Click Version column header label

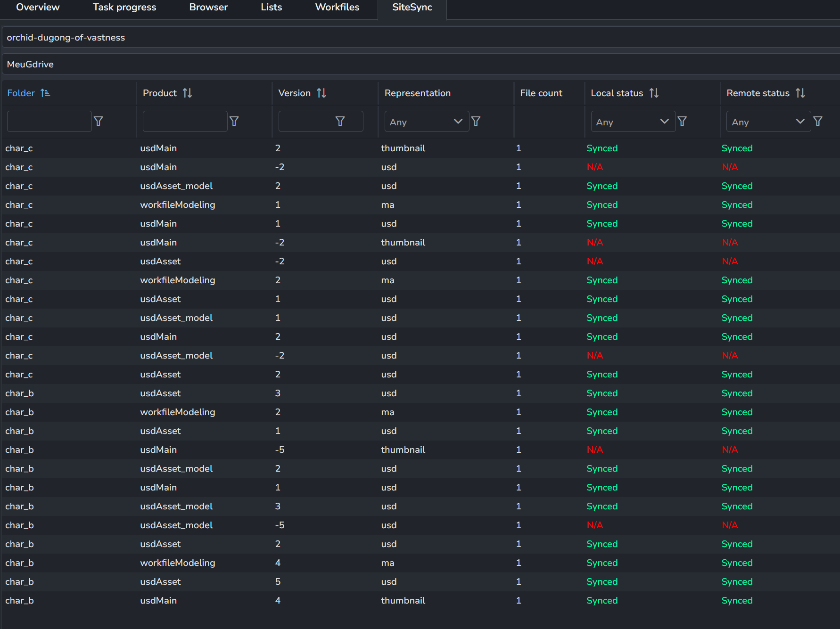(295, 93)
